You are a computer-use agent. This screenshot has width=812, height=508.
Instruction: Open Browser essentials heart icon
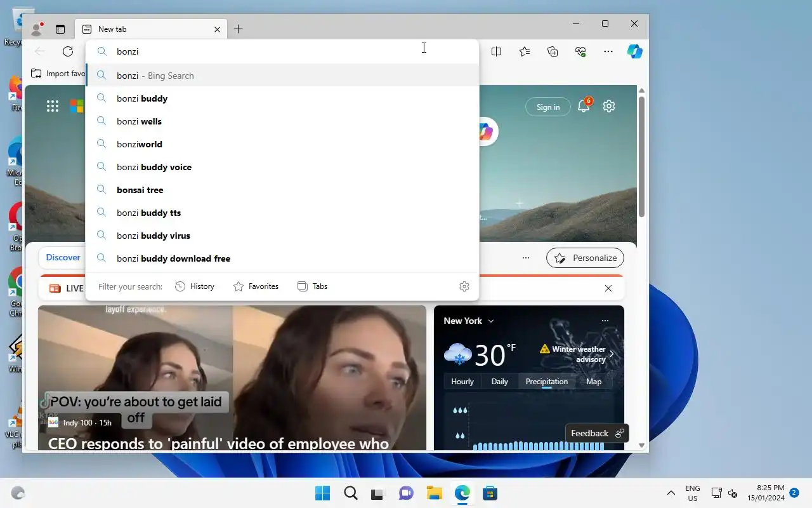(580, 51)
